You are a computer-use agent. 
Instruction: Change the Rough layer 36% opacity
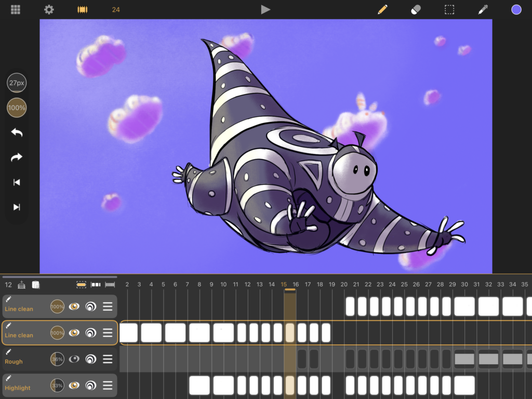(x=57, y=359)
